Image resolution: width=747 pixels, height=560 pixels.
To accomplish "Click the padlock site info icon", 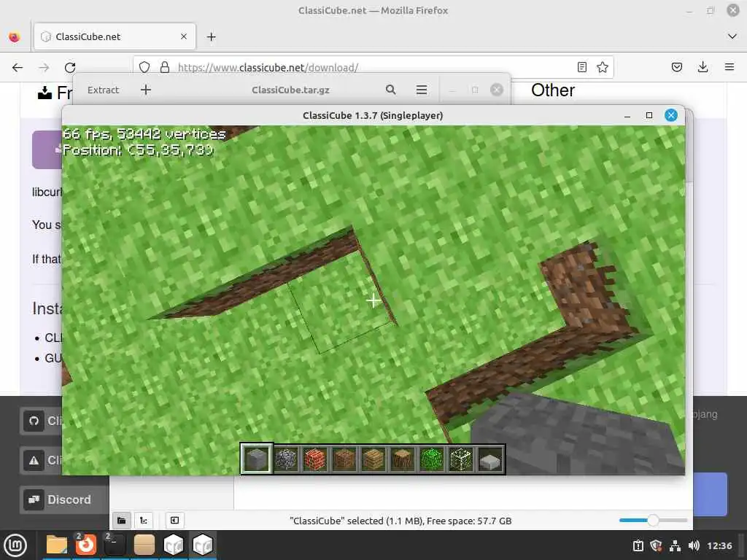I will (164, 67).
